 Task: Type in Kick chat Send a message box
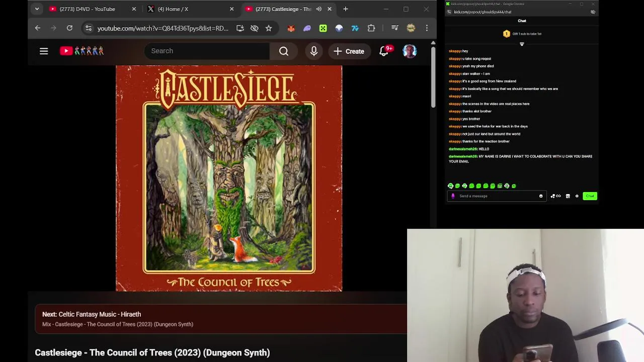click(496, 196)
